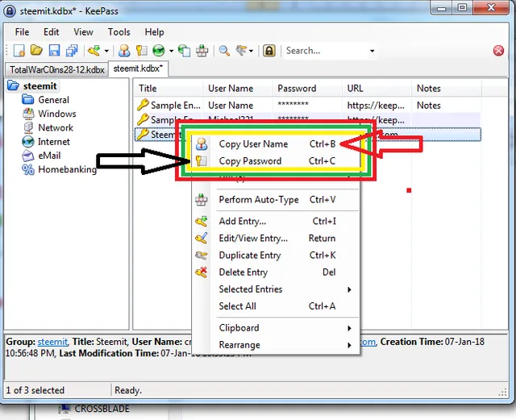Click the toolbar Copy User Name icon

pos(124,51)
